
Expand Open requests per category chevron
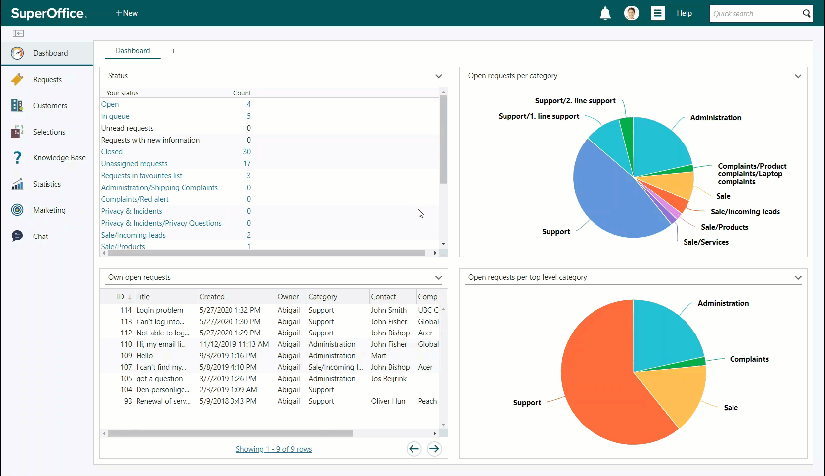(x=798, y=76)
